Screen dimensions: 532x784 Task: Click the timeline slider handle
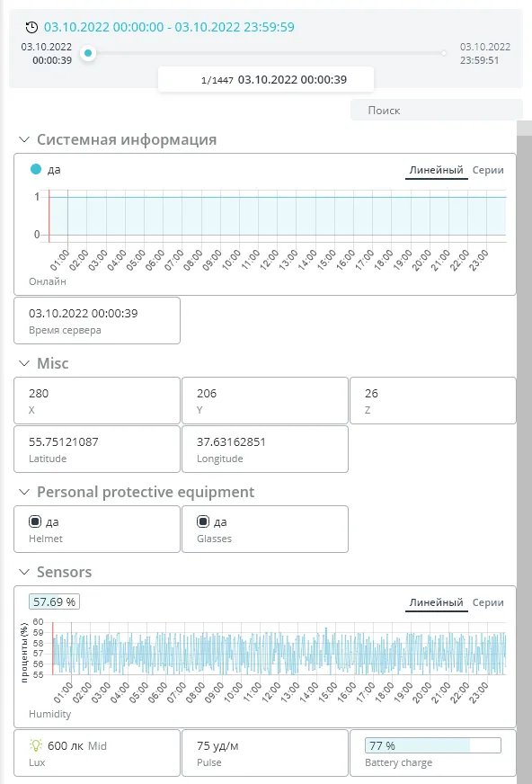88,53
